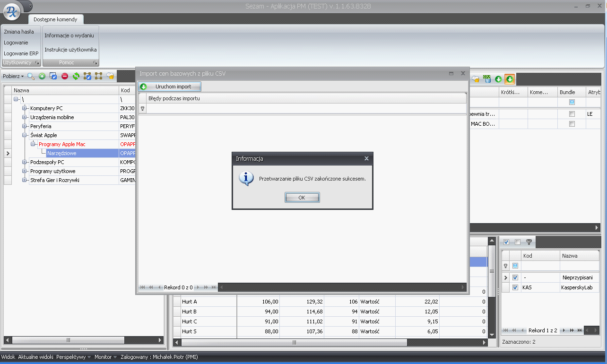607x364 pixels.
Task: Click the deselect-all empty box icon
Action: pos(518,242)
